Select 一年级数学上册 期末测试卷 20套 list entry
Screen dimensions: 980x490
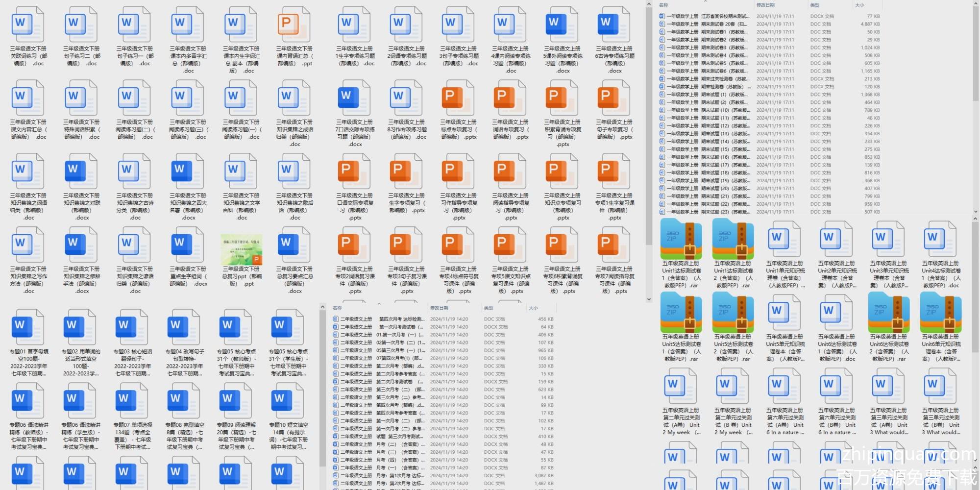click(706, 24)
